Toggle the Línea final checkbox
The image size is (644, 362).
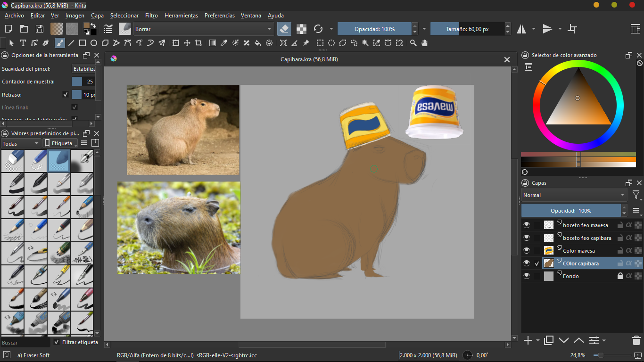click(x=74, y=107)
